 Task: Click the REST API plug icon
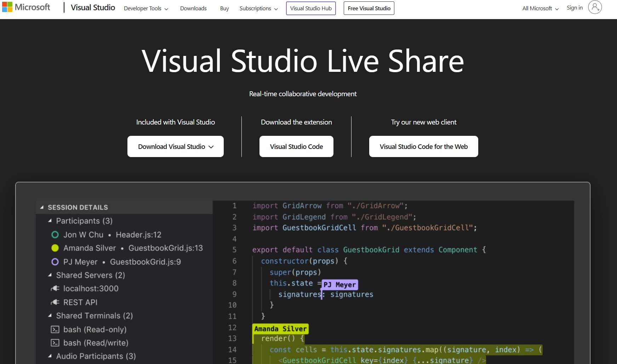click(x=55, y=302)
